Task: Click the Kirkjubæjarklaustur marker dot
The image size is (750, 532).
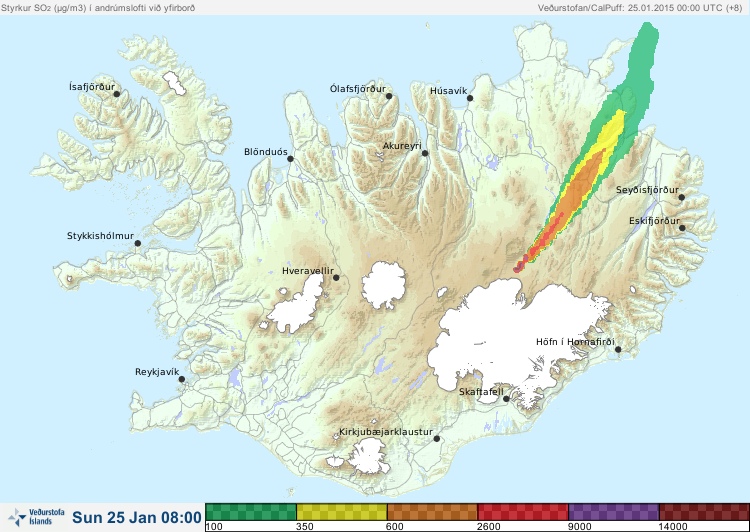Action: (x=436, y=439)
